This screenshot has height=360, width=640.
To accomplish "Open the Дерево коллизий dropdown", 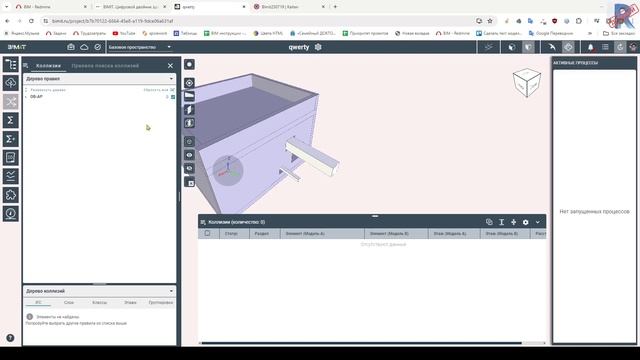I will coord(99,291).
